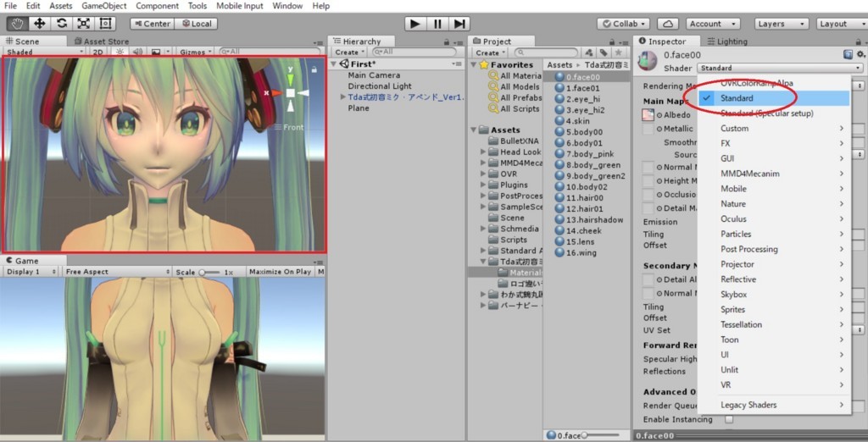Click the 0.face00 material preview sphere

(x=647, y=61)
